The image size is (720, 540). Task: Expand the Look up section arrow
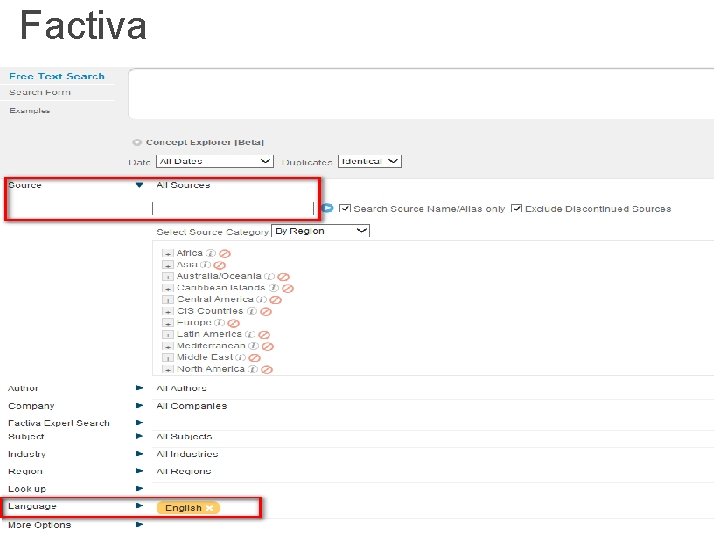pos(140,489)
